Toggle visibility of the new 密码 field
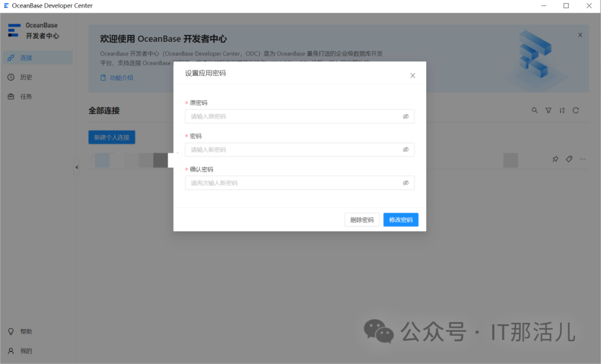This screenshot has height=364, width=601. pos(406,149)
